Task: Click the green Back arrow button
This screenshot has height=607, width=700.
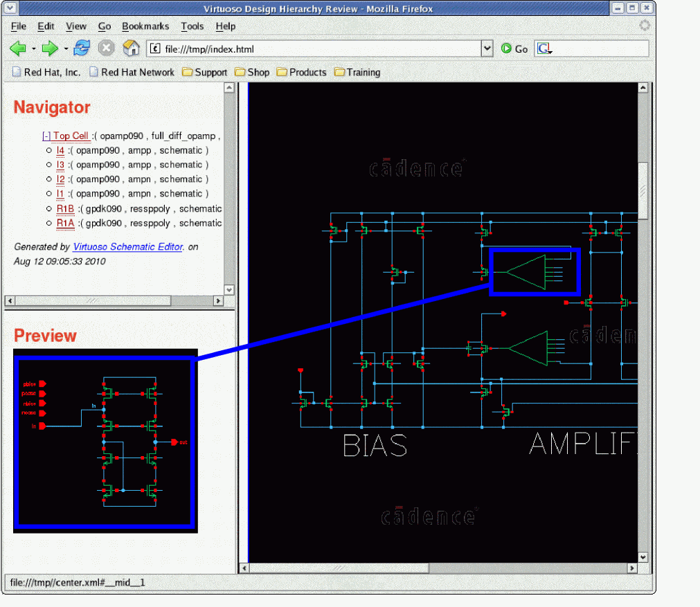Action: [17, 48]
